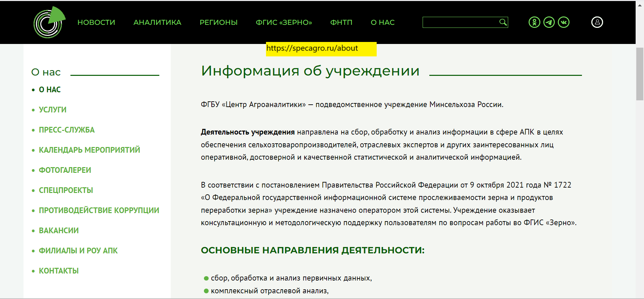
Task: Click the bullet комплексный отраслевой анализ
Action: 269,291
